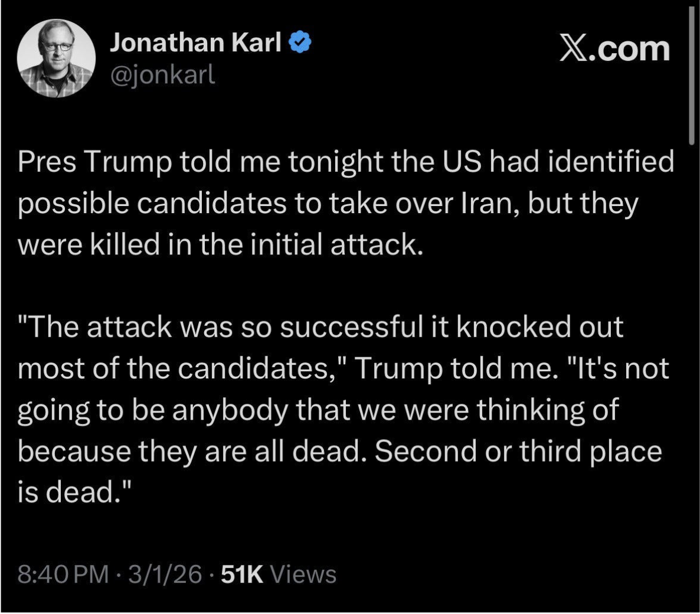The image size is (700, 614).
Task: Click the blue verified checkmark badge
Action: click(299, 43)
